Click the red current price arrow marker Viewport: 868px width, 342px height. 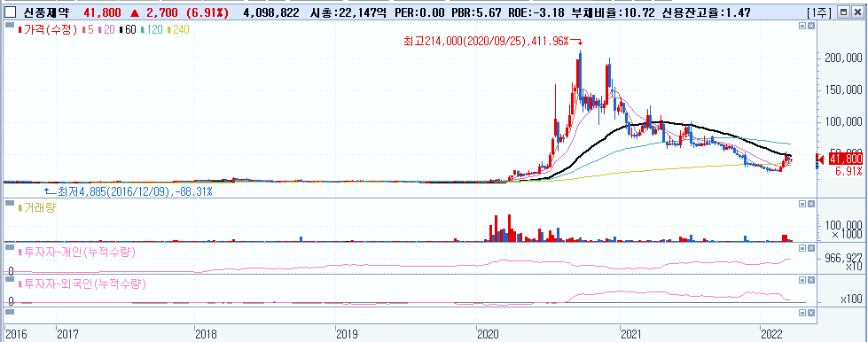click(x=821, y=160)
